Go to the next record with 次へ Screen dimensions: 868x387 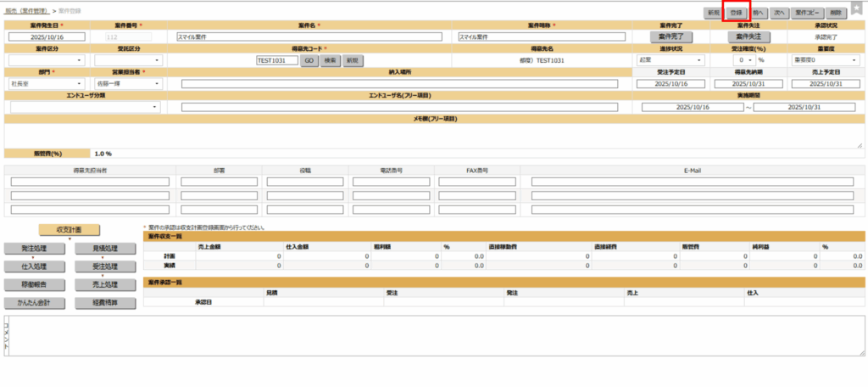pos(780,13)
